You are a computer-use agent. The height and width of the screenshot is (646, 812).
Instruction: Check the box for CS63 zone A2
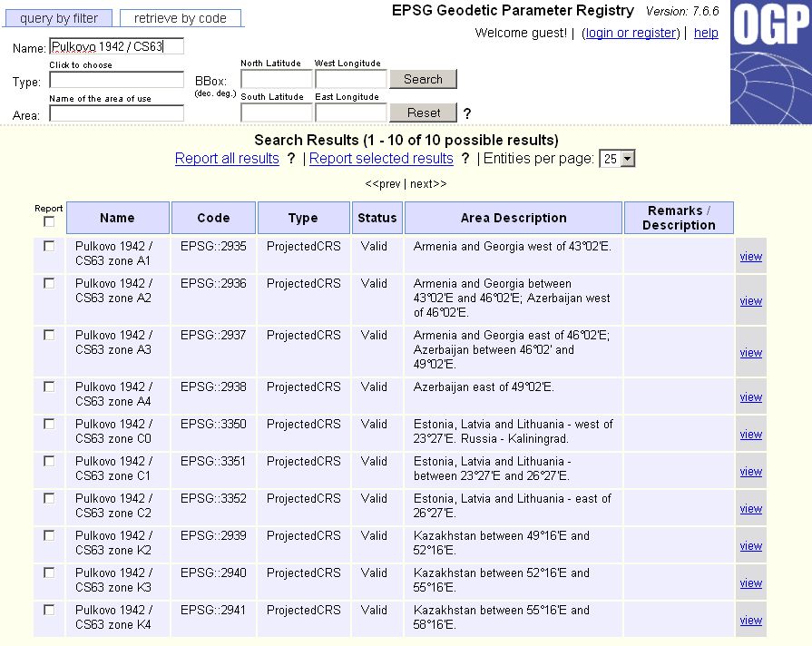click(x=49, y=283)
